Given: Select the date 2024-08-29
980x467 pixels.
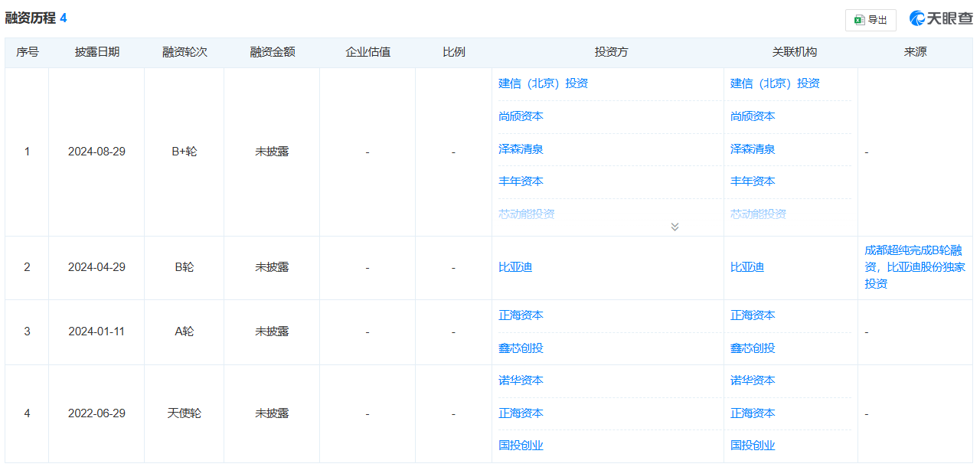Looking at the screenshot, I should [96, 152].
